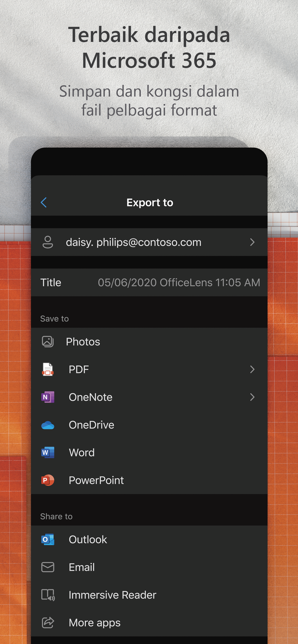This screenshot has width=298, height=644.
Task: Click the Save to section header
Action: 54,319
